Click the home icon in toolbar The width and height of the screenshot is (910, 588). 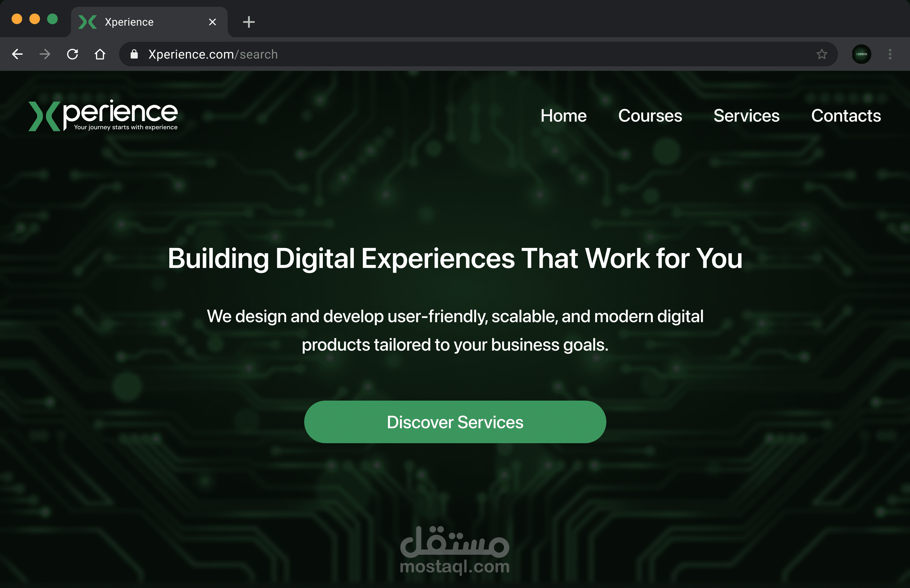(x=100, y=54)
